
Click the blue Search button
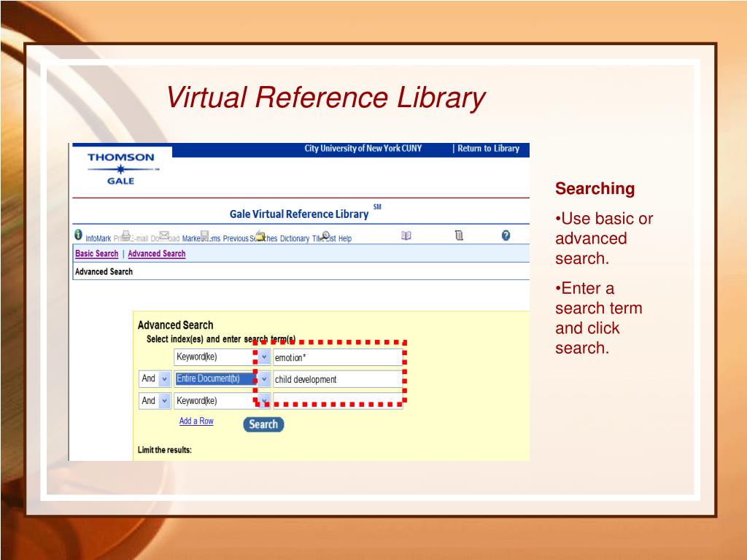tap(263, 424)
